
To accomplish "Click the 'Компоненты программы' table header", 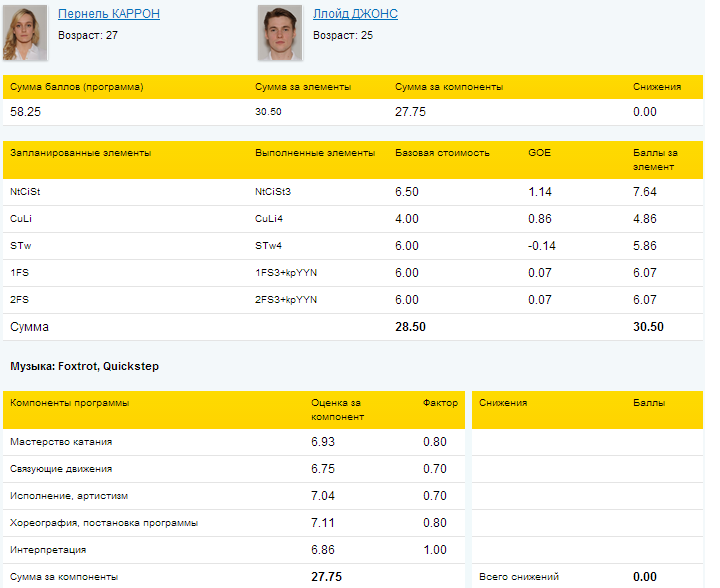I will tap(69, 403).
